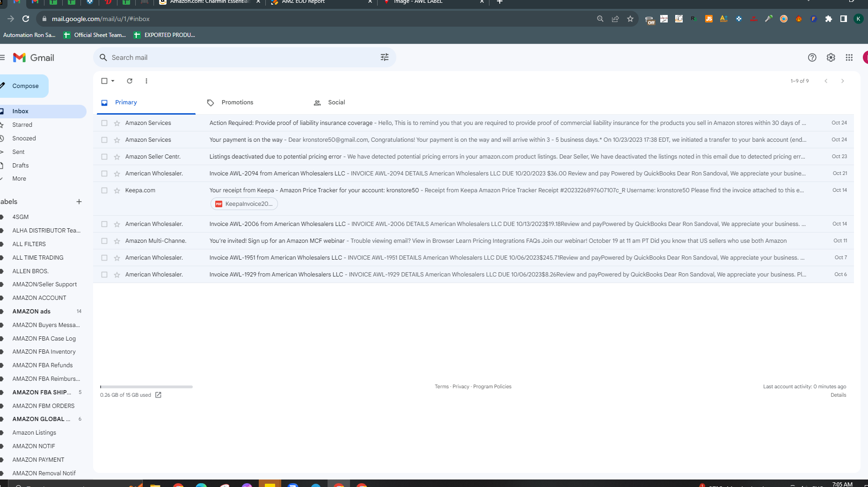Open storage management external link icon
The height and width of the screenshot is (487, 868).
(158, 395)
